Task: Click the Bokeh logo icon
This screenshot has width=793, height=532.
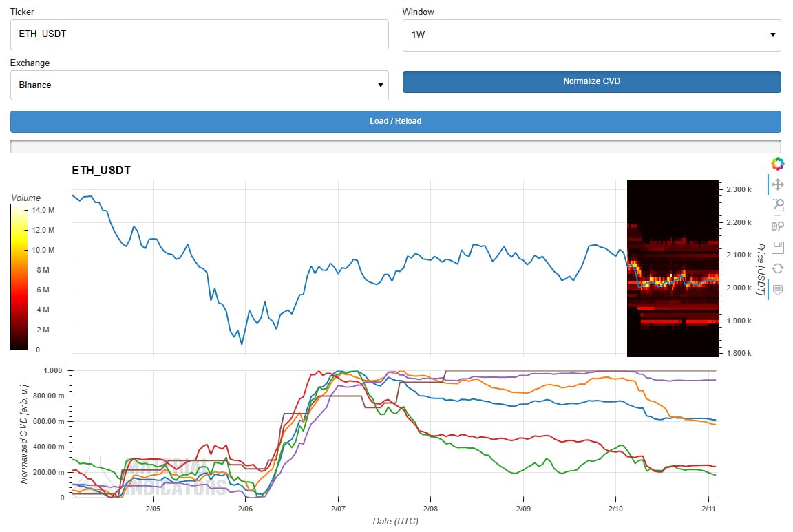Action: click(777, 163)
